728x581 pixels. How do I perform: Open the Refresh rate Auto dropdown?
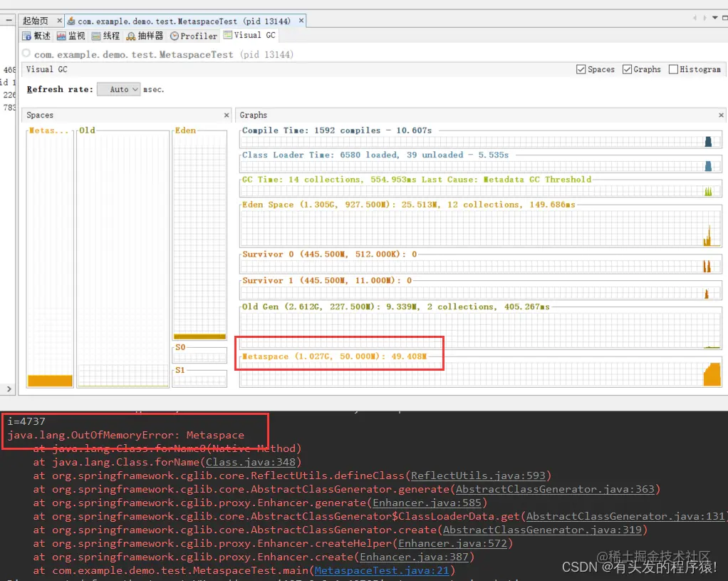(118, 89)
